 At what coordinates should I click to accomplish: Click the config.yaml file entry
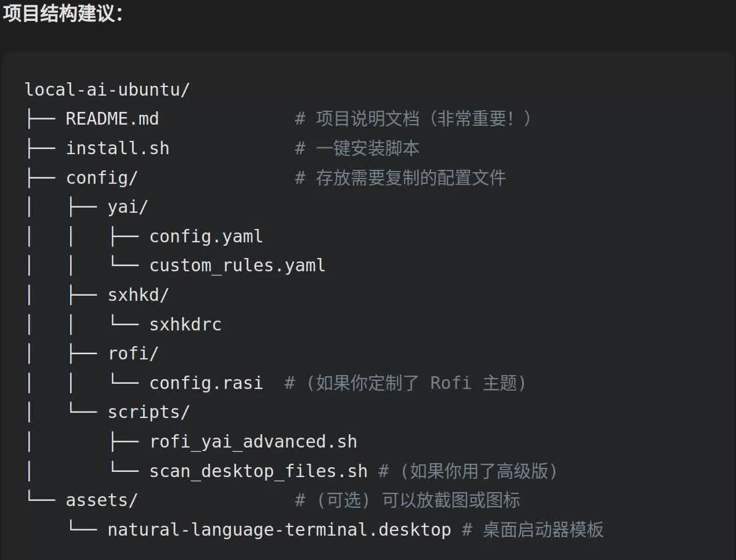coord(206,237)
